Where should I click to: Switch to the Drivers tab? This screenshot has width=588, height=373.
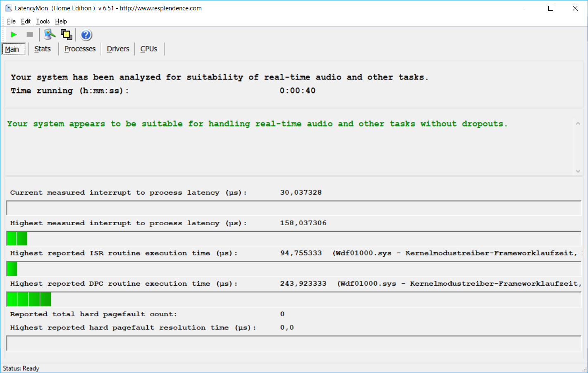118,49
